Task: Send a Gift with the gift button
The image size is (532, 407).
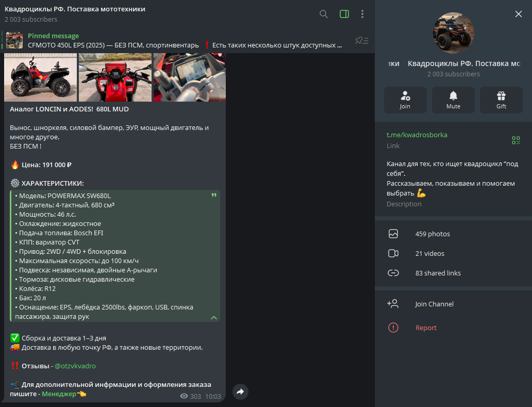Action: click(501, 100)
